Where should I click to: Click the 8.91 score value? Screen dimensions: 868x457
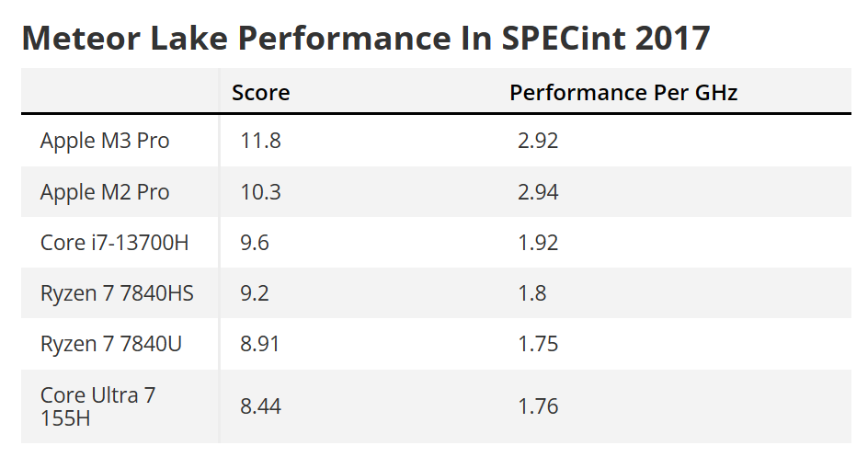(260, 344)
